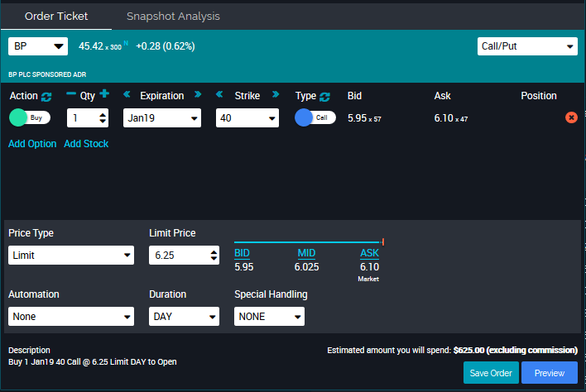Click the Qty minus icon

[x=71, y=95]
